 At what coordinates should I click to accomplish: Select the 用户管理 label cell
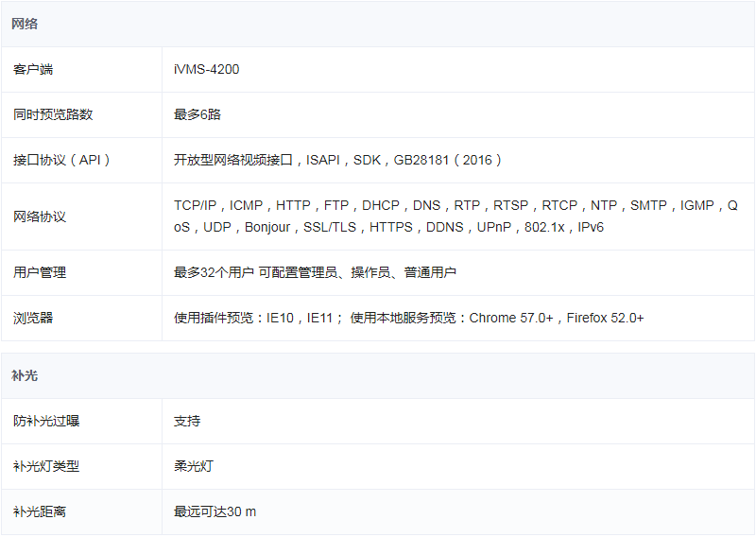pyautogui.click(x=81, y=272)
